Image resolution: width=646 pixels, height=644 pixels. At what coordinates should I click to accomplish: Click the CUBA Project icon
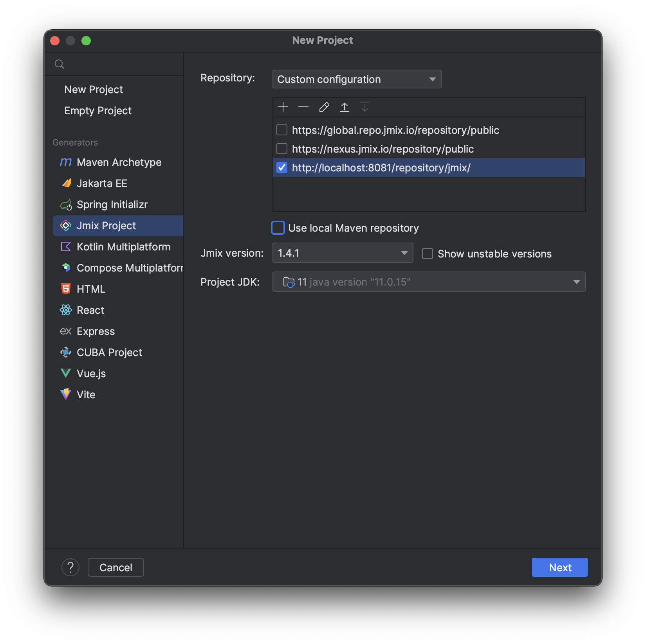tap(66, 352)
